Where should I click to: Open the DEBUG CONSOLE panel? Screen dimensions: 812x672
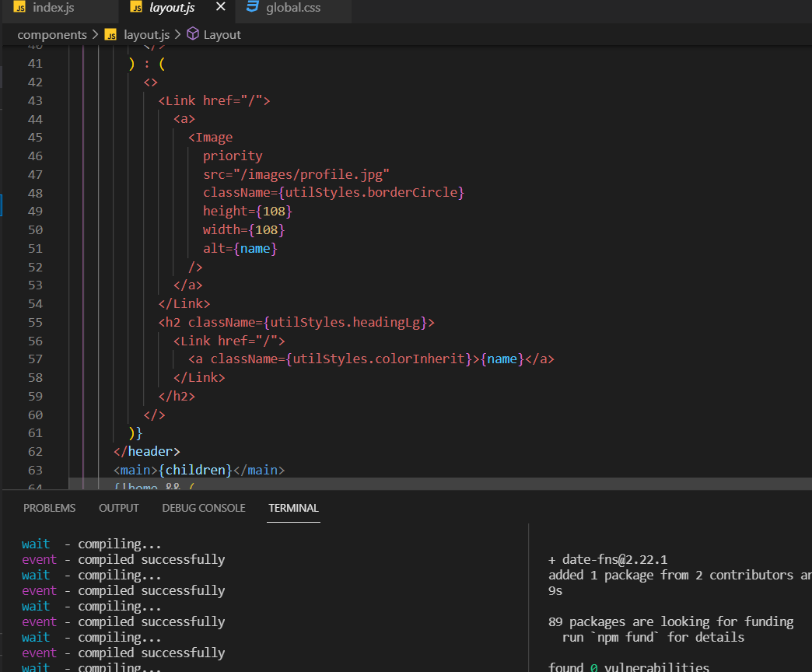tap(203, 508)
